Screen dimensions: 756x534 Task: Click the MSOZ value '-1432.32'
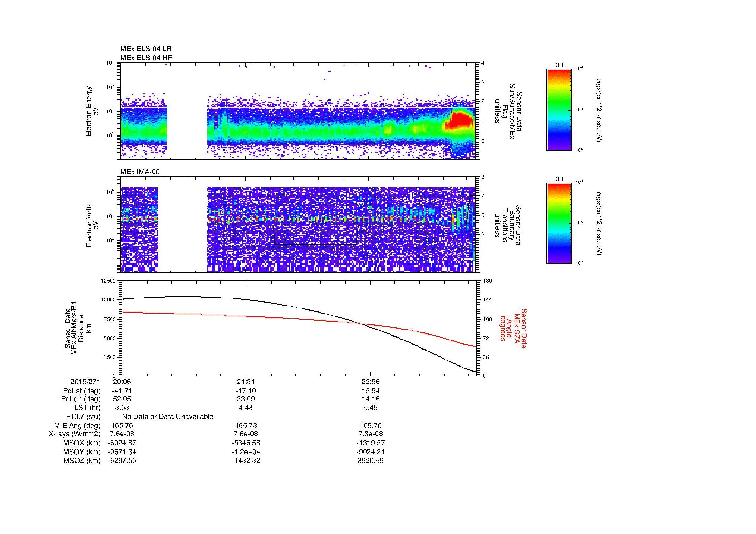click(x=246, y=461)
